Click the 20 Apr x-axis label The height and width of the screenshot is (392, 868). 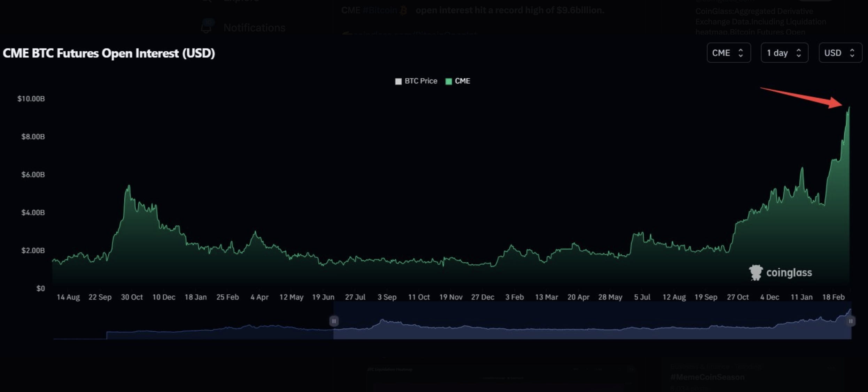(578, 297)
